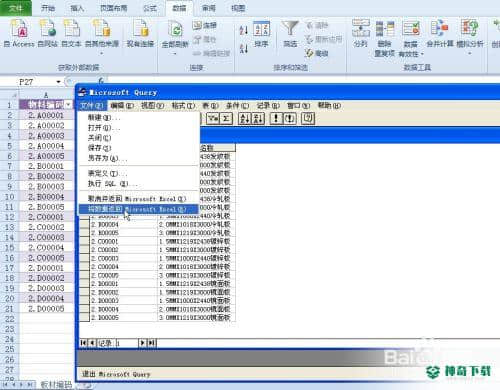Select Execute SQL (执行 SQL) menu item

(x=138, y=184)
